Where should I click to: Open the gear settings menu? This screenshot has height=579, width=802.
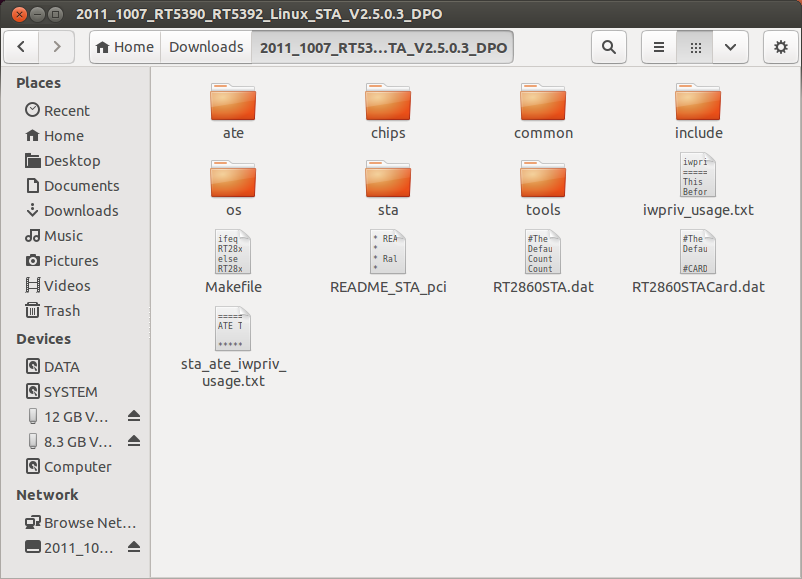point(781,47)
